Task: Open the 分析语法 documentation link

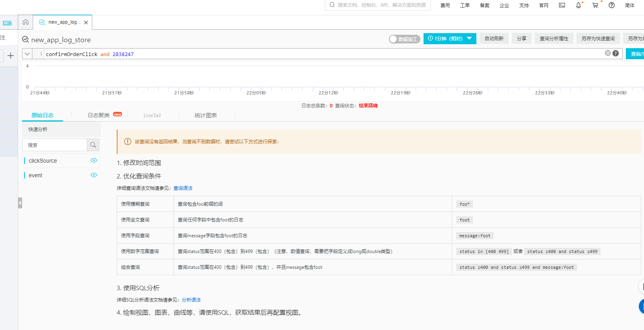Action: (x=191, y=300)
